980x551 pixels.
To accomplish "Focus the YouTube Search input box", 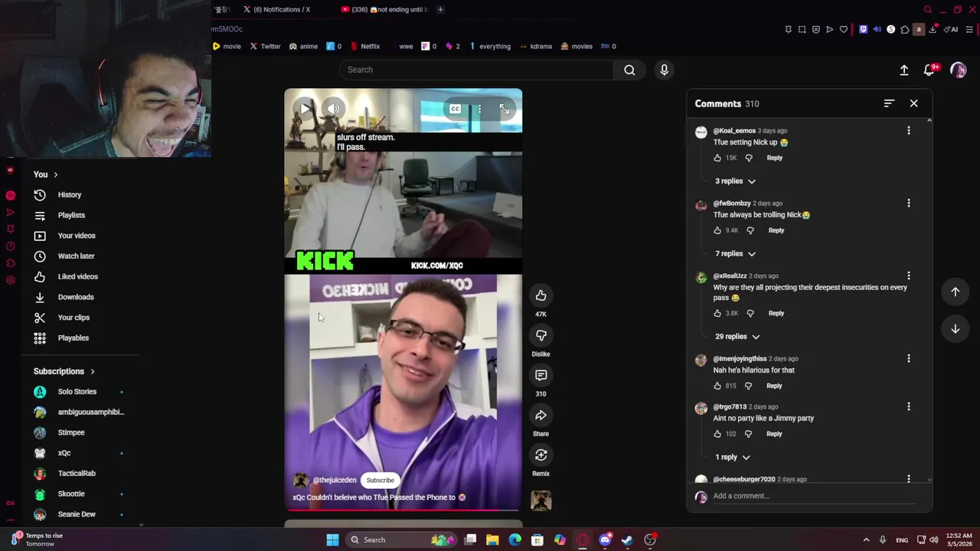I will 476,70.
